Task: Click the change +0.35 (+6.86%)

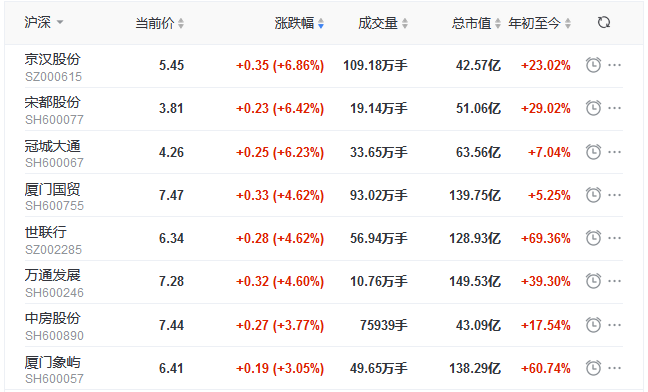Action: [280, 65]
